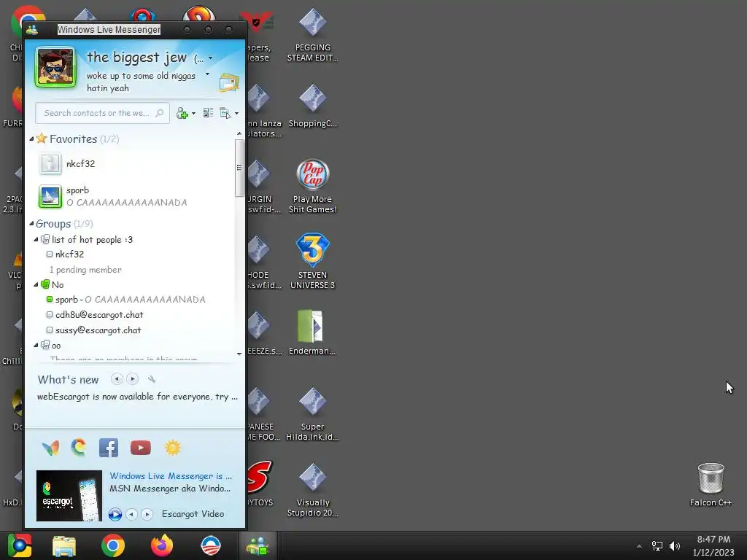
Task: Click the personal message text
Action: coord(141,82)
